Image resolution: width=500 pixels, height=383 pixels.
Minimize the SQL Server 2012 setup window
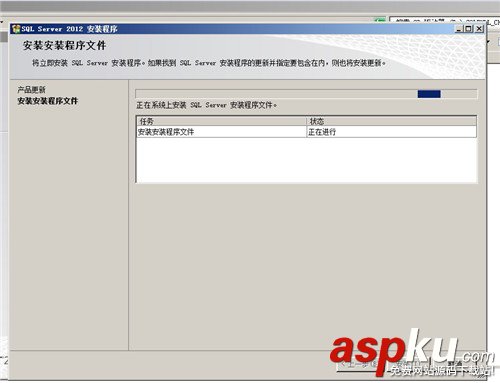click(x=459, y=29)
